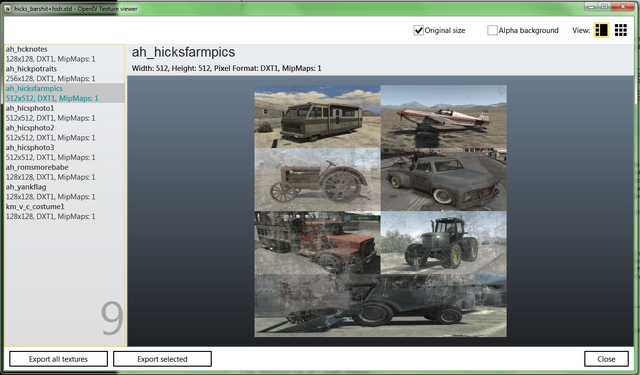This screenshot has width=640, height=375.
Task: Uncheck the Original size checkbox
Action: [418, 30]
